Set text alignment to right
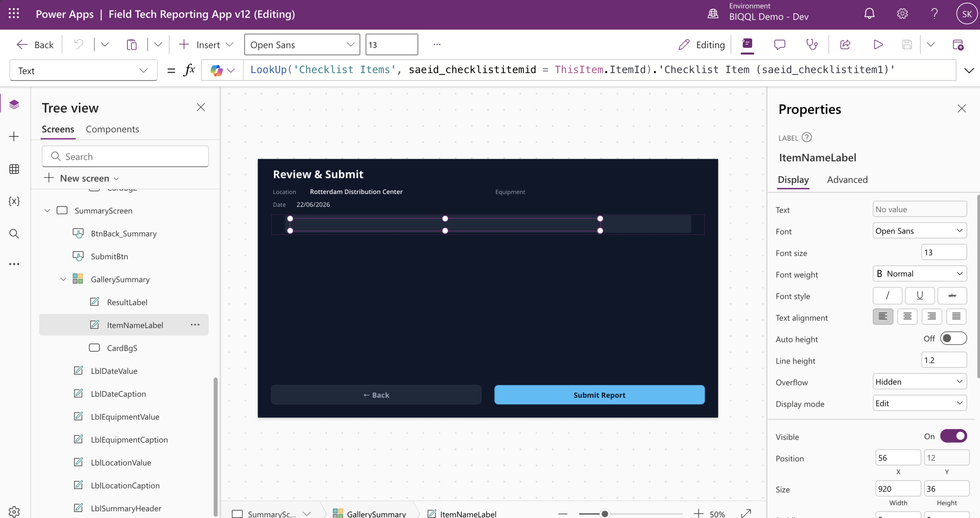Image resolution: width=980 pixels, height=518 pixels. 932,316
